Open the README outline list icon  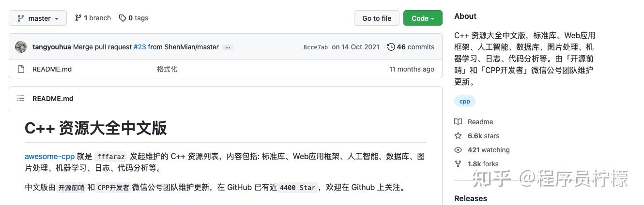(x=21, y=98)
